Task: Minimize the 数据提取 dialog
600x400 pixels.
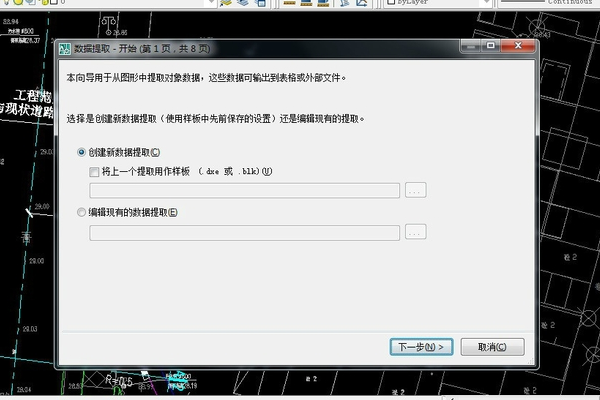Action: click(471, 46)
